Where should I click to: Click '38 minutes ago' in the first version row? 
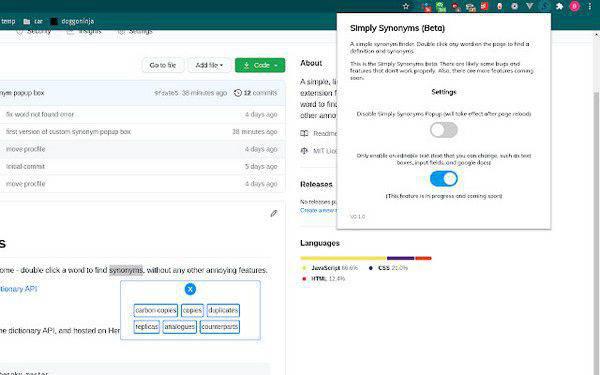(x=254, y=132)
